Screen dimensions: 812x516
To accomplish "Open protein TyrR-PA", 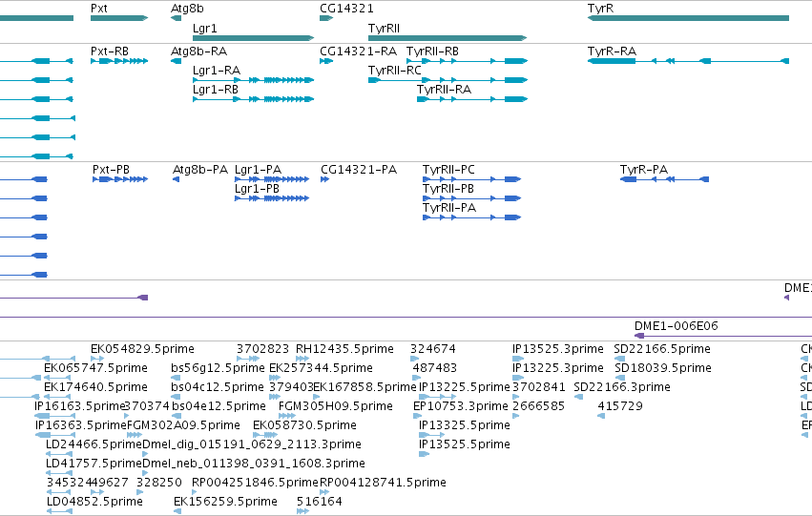I will click(644, 170).
